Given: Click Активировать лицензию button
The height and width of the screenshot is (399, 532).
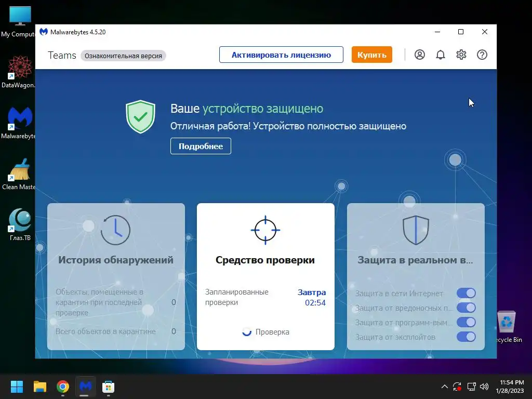Looking at the screenshot, I should coord(281,55).
